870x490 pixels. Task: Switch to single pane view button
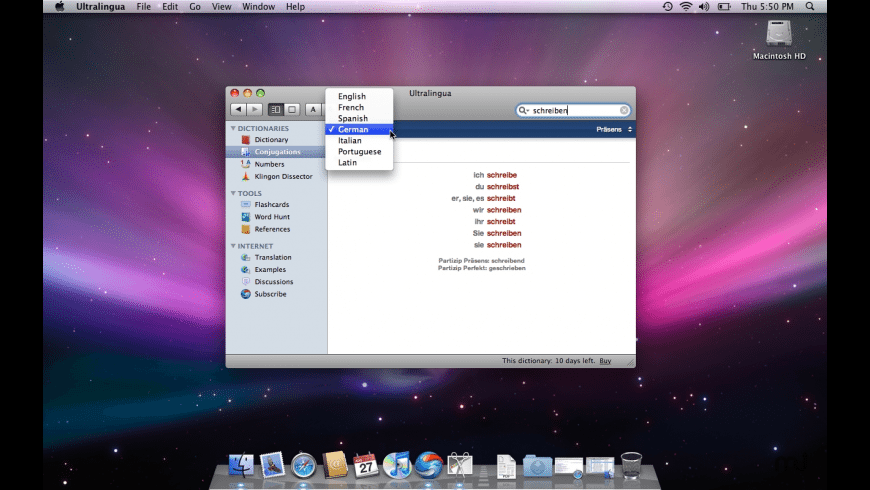[x=292, y=110]
